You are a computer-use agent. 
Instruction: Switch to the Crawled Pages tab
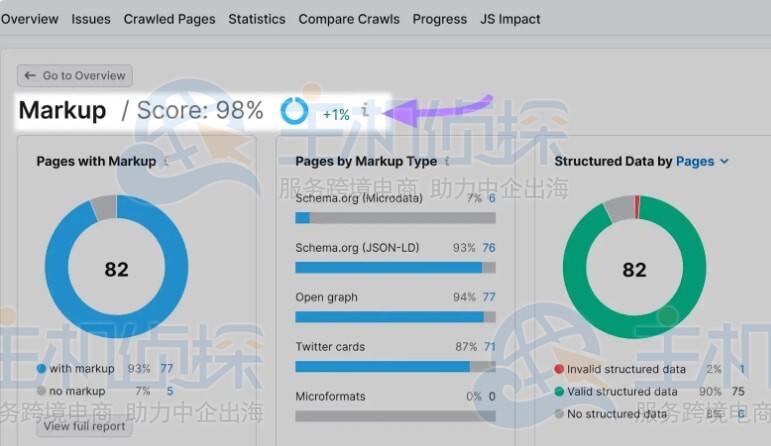pos(169,19)
